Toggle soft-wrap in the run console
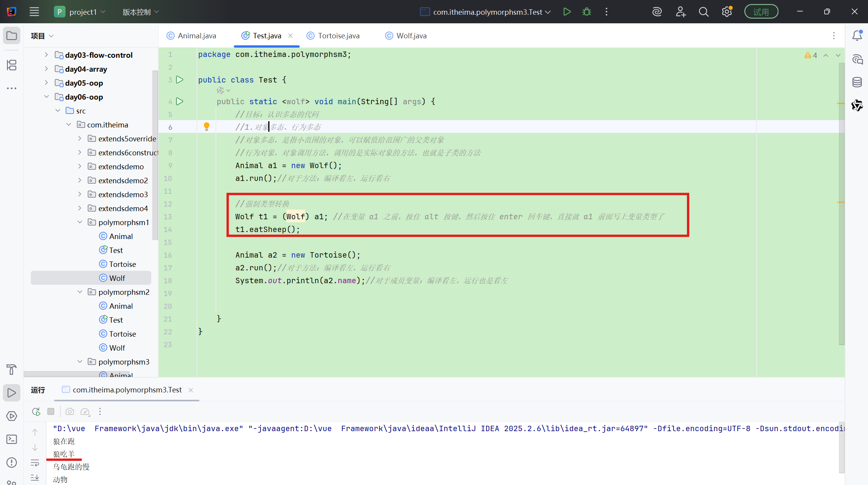Screen dimensions: 868x485 [x=35, y=463]
